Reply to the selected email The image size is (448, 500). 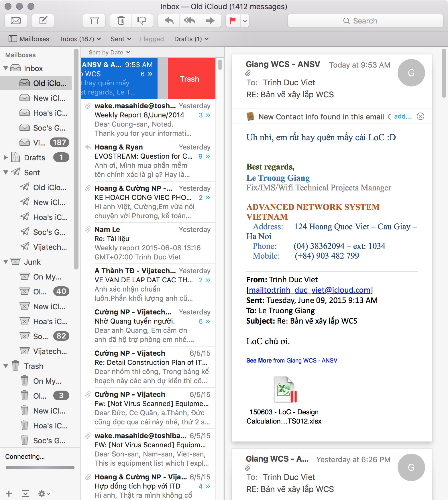pyautogui.click(x=169, y=21)
